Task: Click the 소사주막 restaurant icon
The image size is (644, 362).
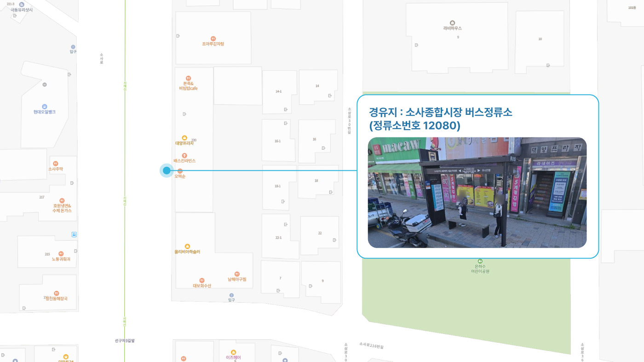Action: click(56, 164)
